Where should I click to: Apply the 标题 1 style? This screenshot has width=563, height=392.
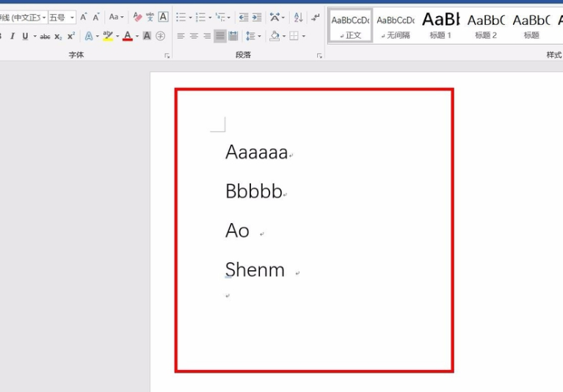pyautogui.click(x=440, y=26)
